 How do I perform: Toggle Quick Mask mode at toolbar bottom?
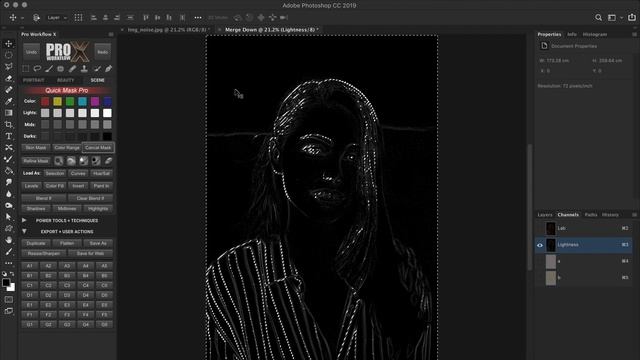(x=9, y=300)
